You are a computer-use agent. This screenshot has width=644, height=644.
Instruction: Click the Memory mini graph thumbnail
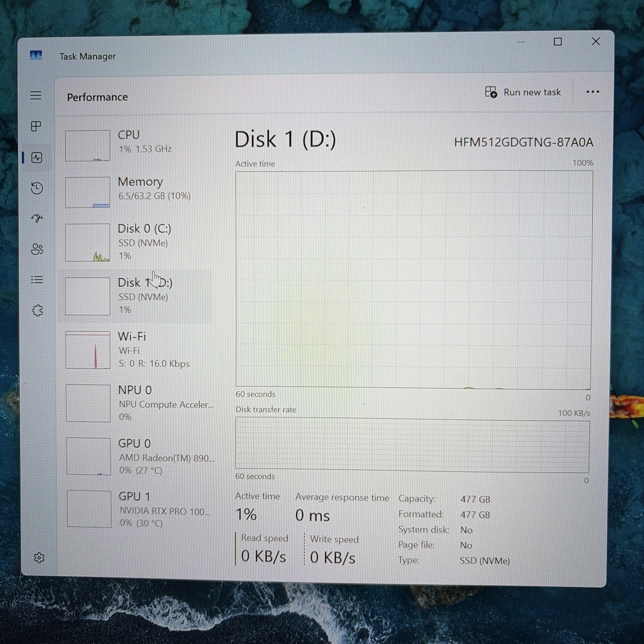coord(88,192)
